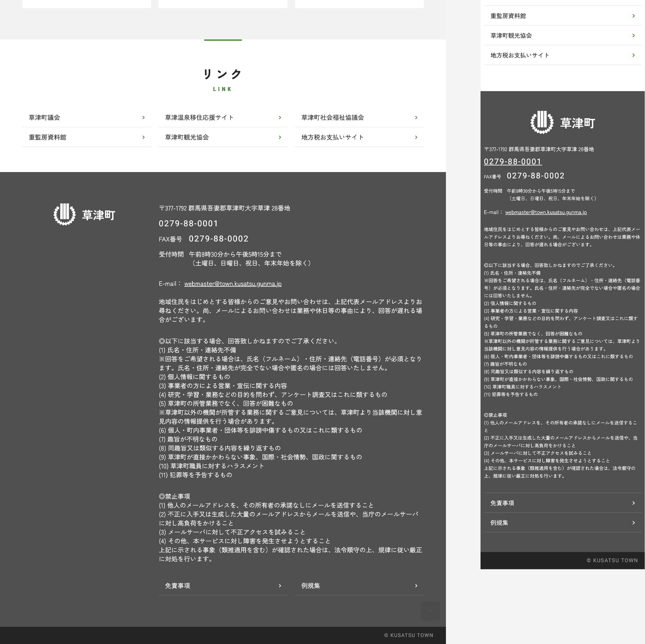The image size is (645, 644).
Task: Open 重監房資料館 link in the left link section
Action: (47, 137)
